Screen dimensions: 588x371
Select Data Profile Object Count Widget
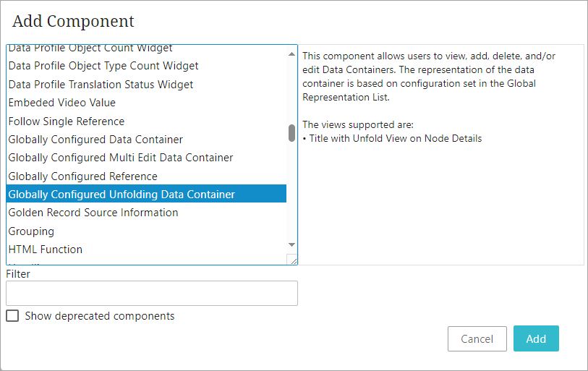click(90, 48)
